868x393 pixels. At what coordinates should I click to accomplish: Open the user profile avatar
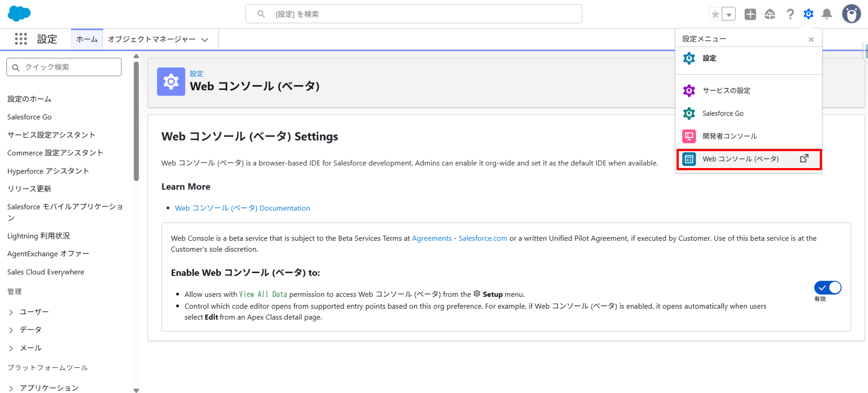(x=852, y=14)
